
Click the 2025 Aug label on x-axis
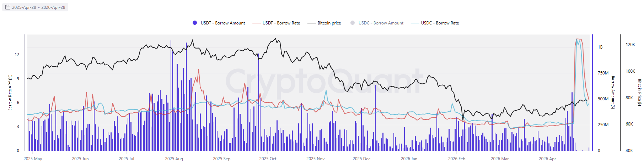click(x=174, y=159)
